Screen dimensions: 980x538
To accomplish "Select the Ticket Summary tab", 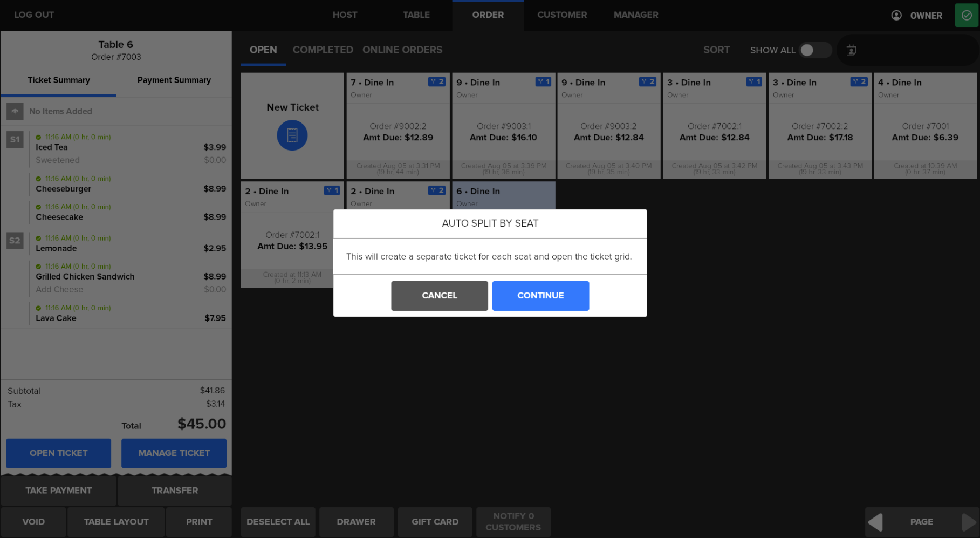I will click(59, 80).
